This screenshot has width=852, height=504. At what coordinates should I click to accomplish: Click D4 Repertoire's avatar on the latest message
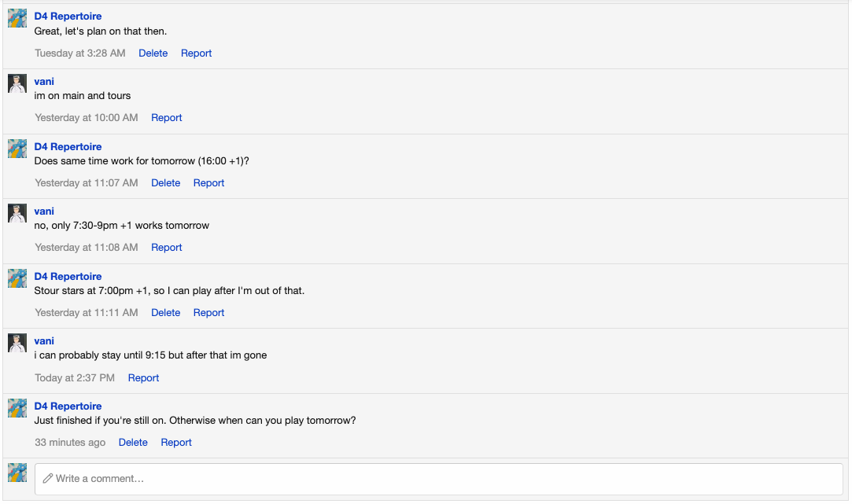click(x=17, y=407)
